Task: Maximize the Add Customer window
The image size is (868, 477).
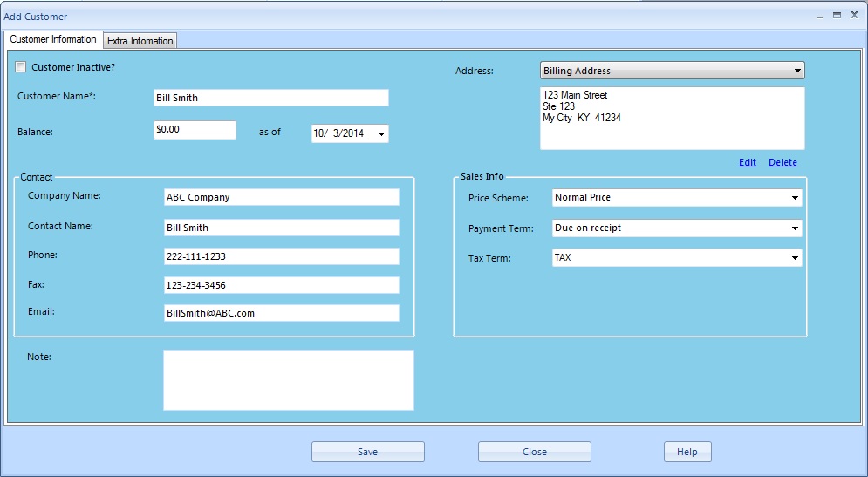Action: [x=837, y=16]
